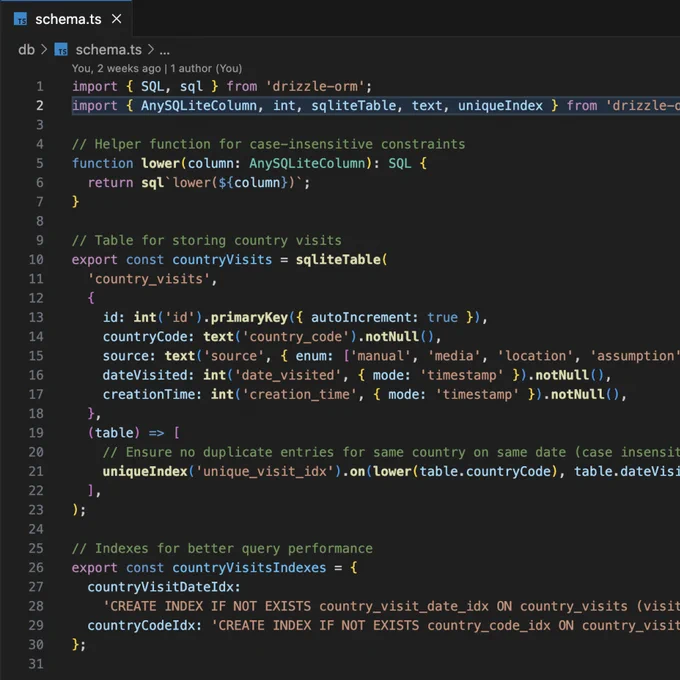The width and height of the screenshot is (680, 680).
Task: Click line number 13 in gutter
Action: tap(36, 317)
